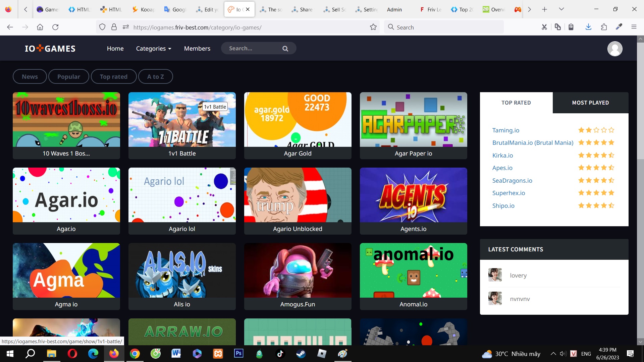644x362 pixels.
Task: Expand the Categories dropdown
Action: [153, 48]
